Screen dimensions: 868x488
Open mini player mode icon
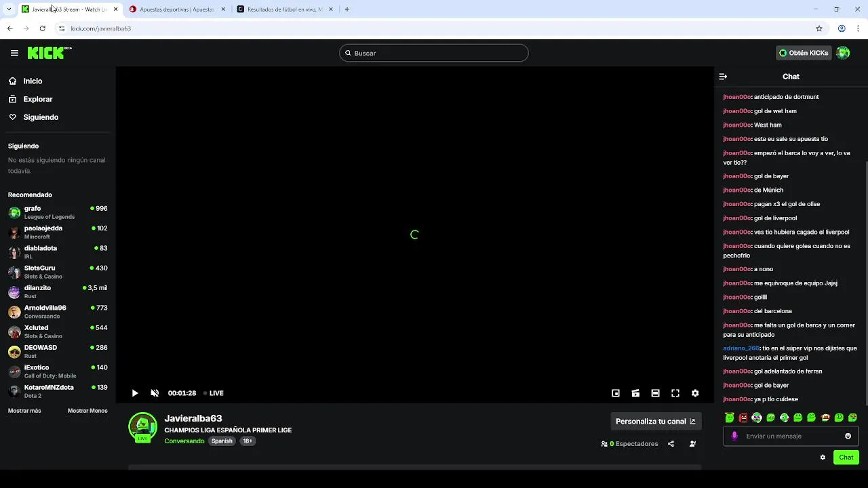coord(616,393)
